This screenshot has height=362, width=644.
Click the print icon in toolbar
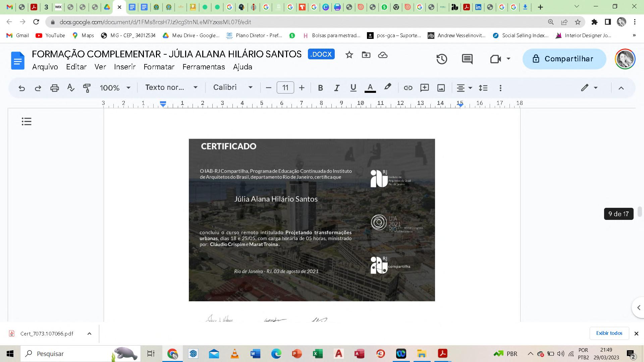pyautogui.click(x=54, y=88)
